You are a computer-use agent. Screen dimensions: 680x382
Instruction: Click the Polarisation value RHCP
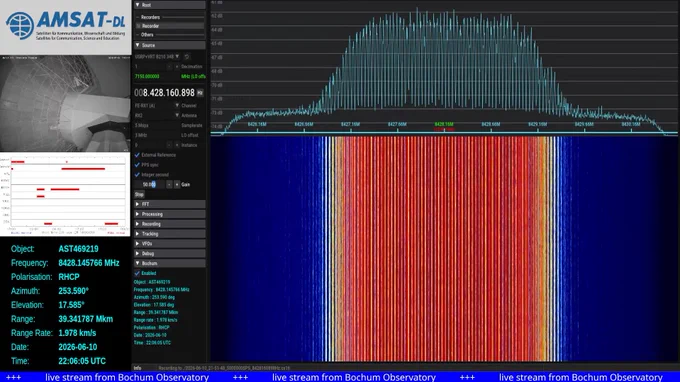pyautogui.click(x=69, y=277)
